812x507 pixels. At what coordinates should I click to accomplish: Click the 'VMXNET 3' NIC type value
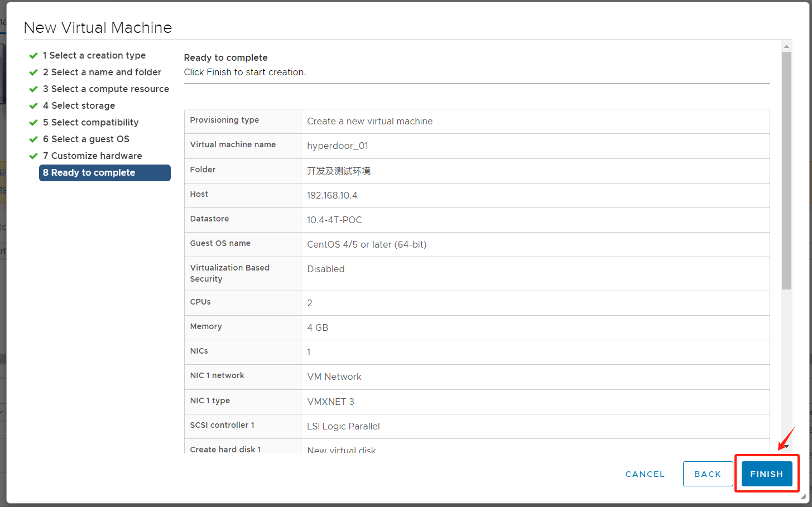330,402
